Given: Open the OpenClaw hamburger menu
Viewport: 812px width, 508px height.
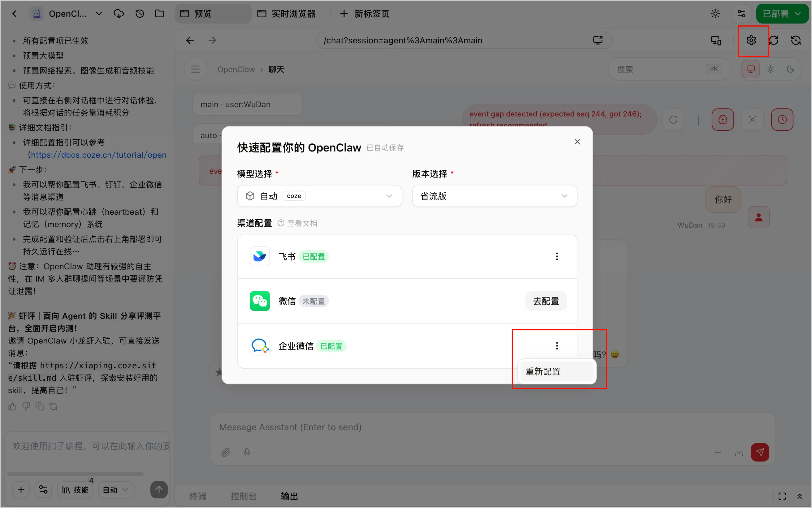Looking at the screenshot, I should click(196, 69).
